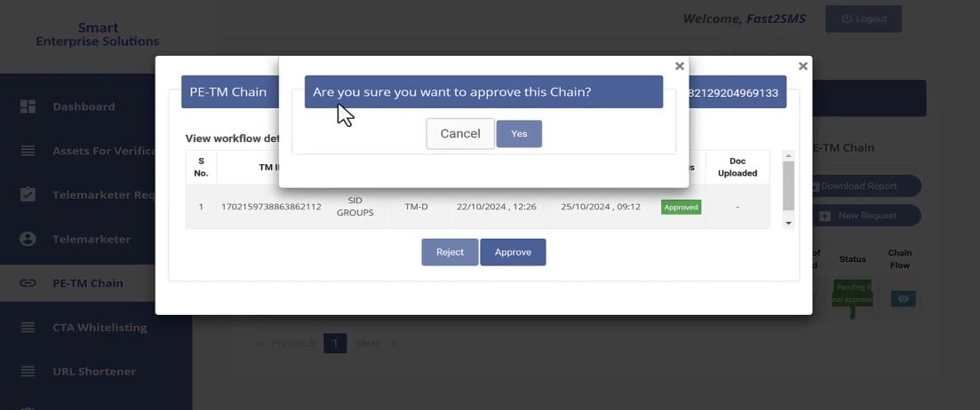Click the PE-TM Chain link icon
The height and width of the screenshot is (410, 980).
(28, 283)
